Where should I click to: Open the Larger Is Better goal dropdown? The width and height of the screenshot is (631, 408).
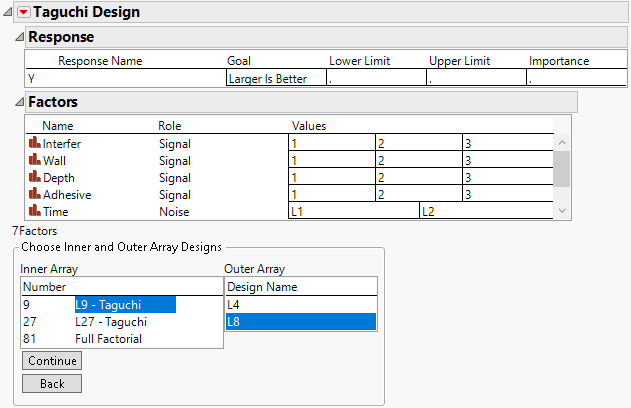275,78
